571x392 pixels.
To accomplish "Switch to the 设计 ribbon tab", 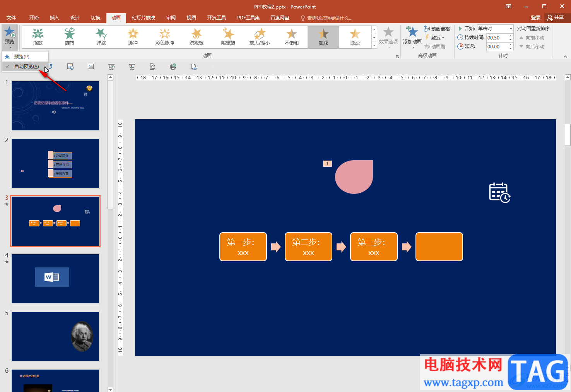I will (x=75, y=18).
